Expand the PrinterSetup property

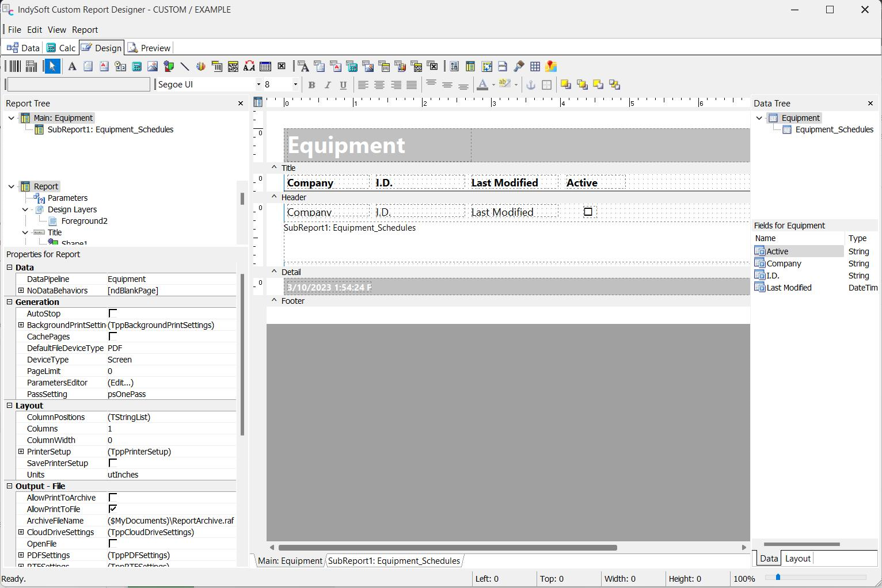point(21,452)
